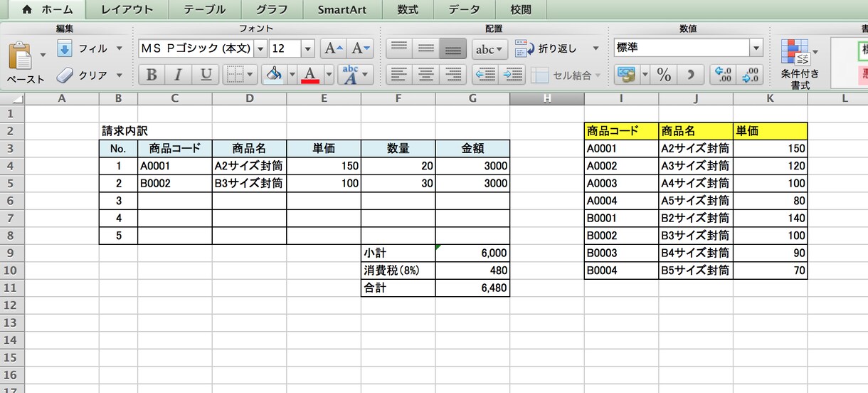Screen dimensions: 868x393
Task: Select row 9 header
Action: (11, 253)
